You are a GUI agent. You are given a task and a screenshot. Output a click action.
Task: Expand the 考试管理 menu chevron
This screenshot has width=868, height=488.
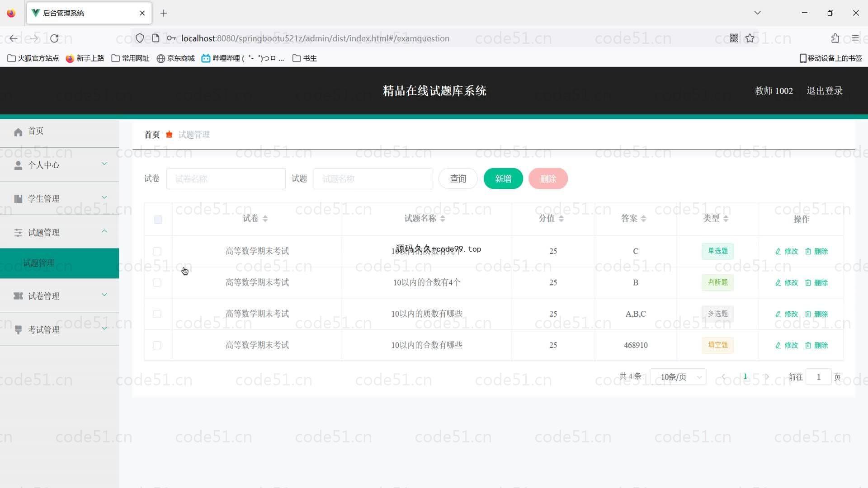[104, 328]
